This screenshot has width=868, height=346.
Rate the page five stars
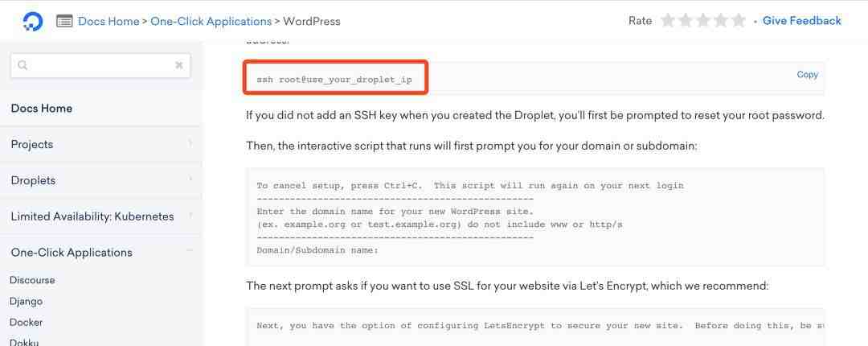pyautogui.click(x=739, y=21)
